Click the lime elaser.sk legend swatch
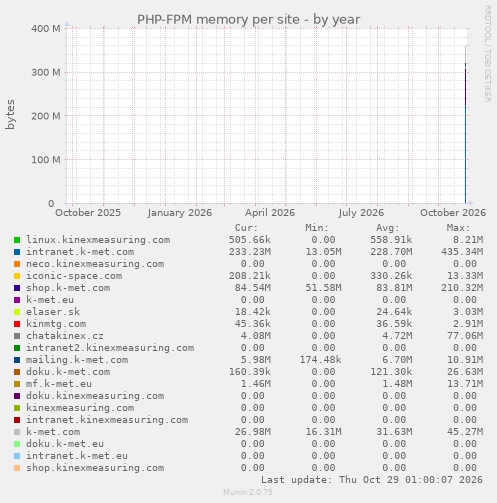 click(x=17, y=312)
